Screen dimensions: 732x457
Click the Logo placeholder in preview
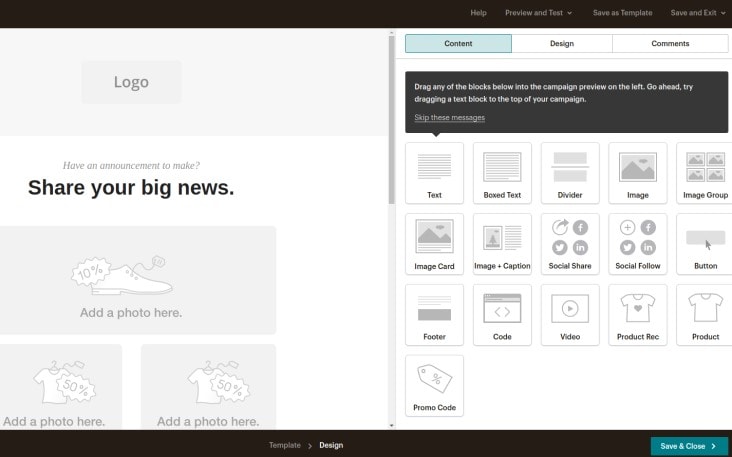point(131,83)
